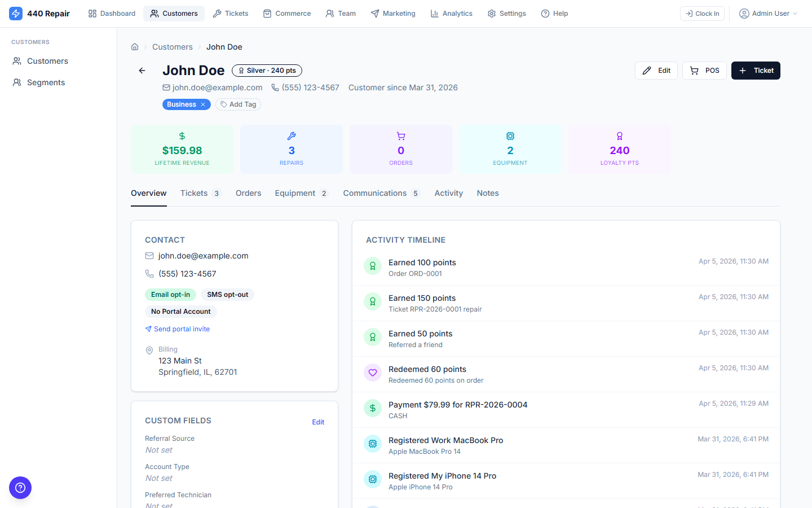812x508 pixels.
Task: Open the Add Tag picker
Action: pyautogui.click(x=238, y=104)
